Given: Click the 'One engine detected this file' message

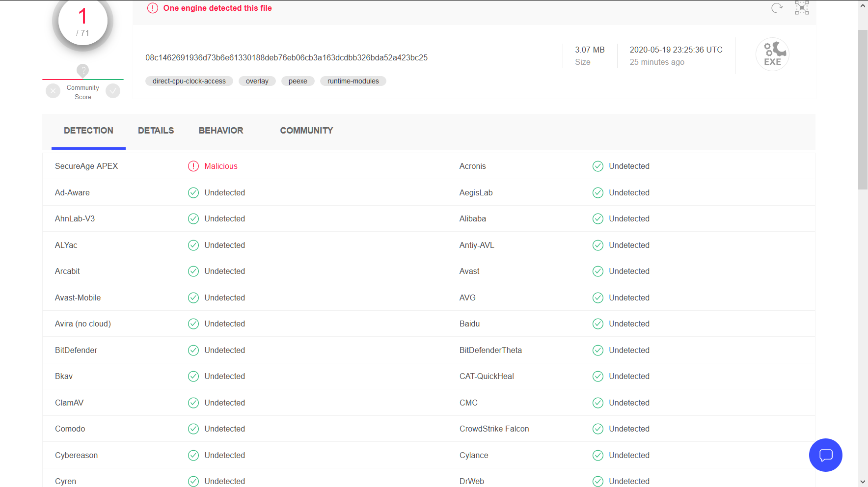Looking at the screenshot, I should pyautogui.click(x=217, y=8).
